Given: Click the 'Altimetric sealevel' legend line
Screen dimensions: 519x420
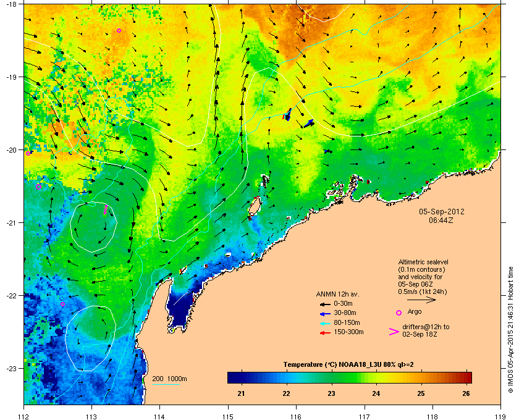Looking at the screenshot, I should [x=423, y=262].
